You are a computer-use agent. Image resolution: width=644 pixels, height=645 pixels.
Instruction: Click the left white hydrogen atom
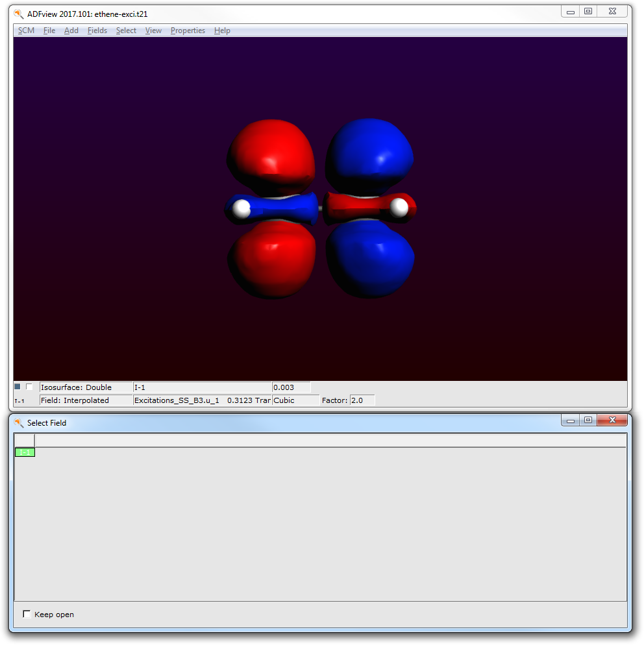[241, 208]
